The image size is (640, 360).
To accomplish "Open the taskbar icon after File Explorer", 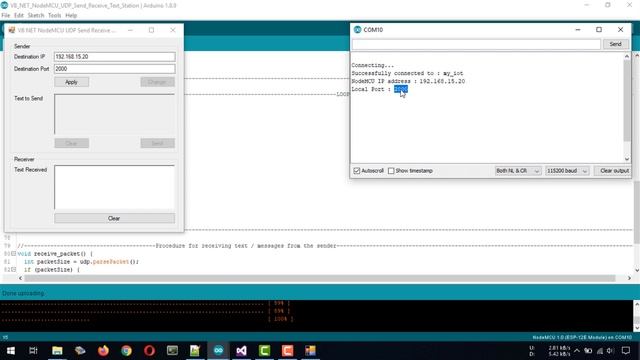I will click(80, 351).
